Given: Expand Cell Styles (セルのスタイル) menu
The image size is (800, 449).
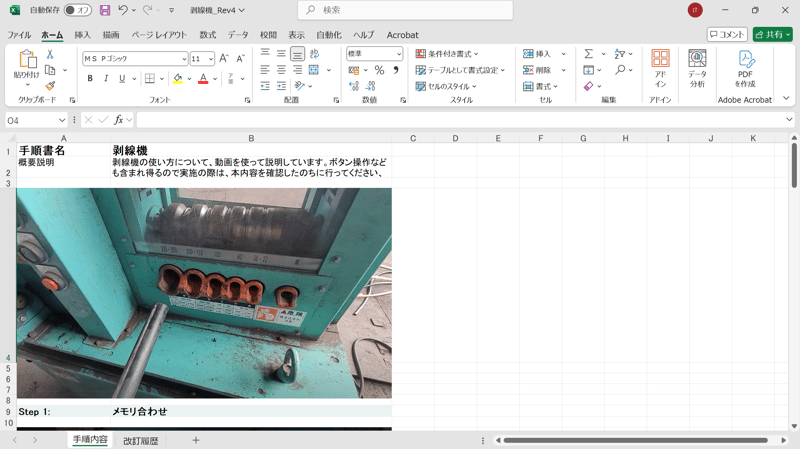Looking at the screenshot, I should click(446, 86).
